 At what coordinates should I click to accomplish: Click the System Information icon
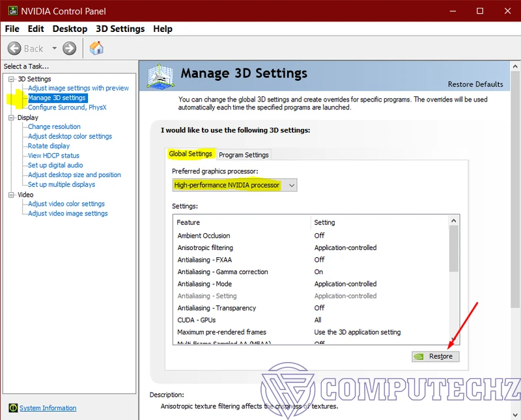click(x=13, y=408)
